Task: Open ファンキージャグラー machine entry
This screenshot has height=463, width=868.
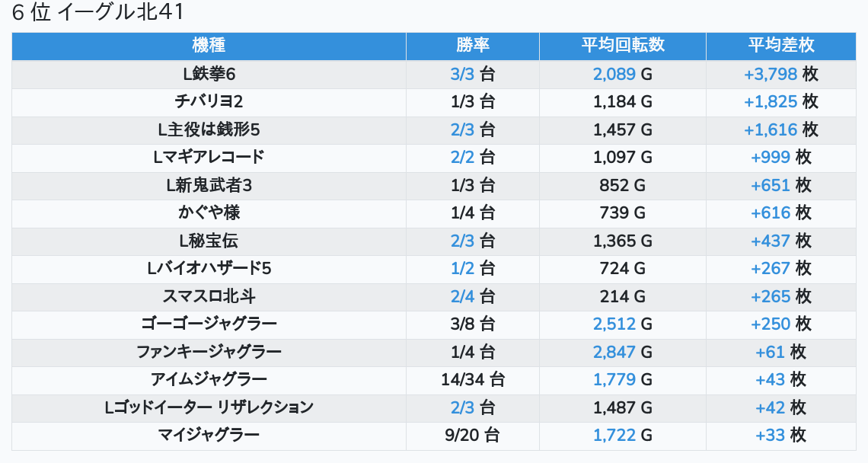Action: [209, 352]
